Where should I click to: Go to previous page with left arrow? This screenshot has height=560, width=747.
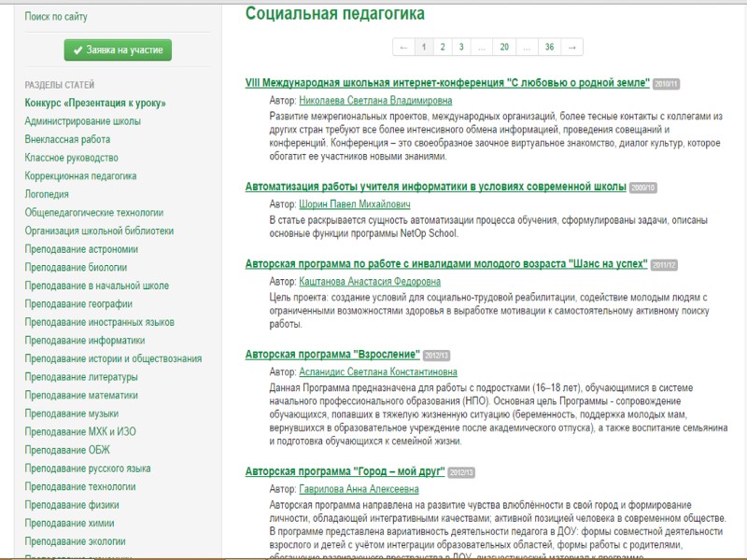(x=404, y=47)
